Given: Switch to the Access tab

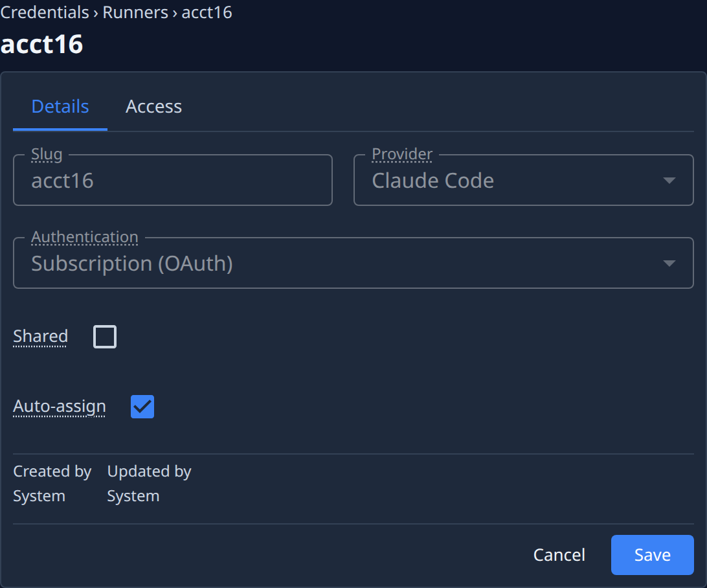Looking at the screenshot, I should 153,107.
